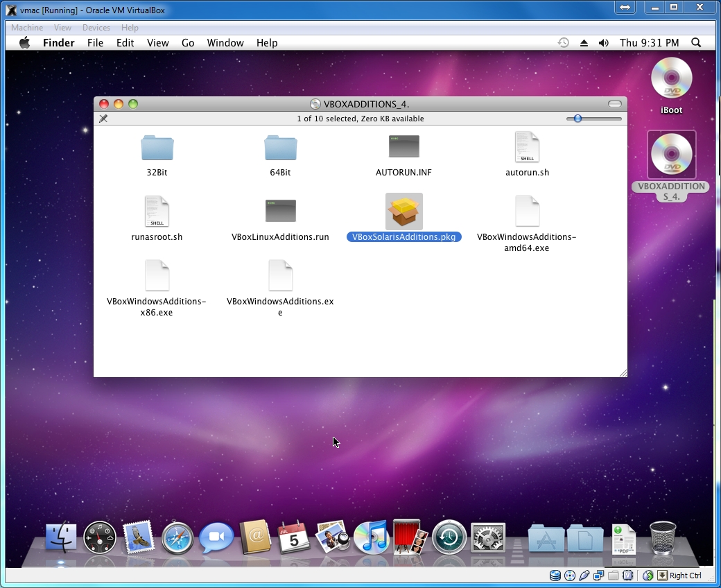Viewport: 721px width, 588px height.
Task: Click the VirtualBox mouse integration status icon
Action: [x=648, y=575]
